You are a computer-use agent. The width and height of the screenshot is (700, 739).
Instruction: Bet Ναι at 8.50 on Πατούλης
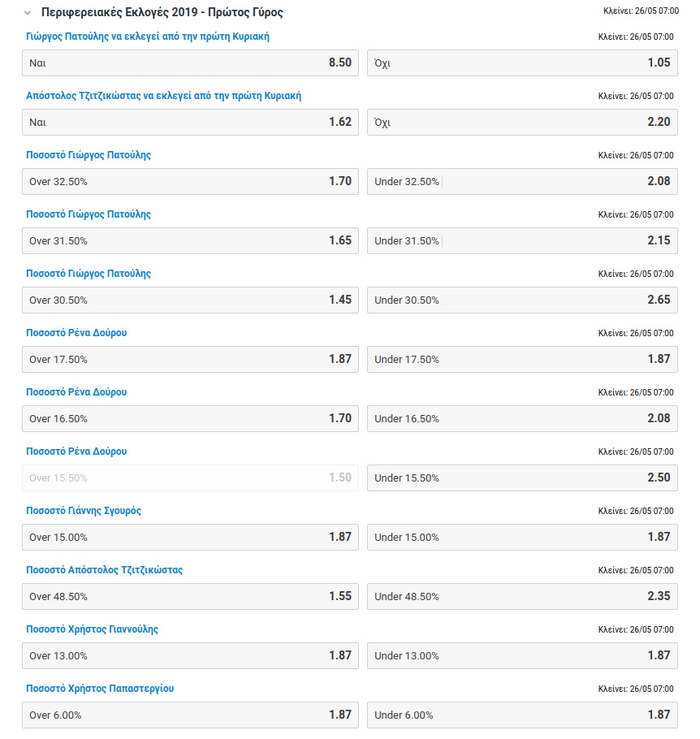tap(190, 63)
